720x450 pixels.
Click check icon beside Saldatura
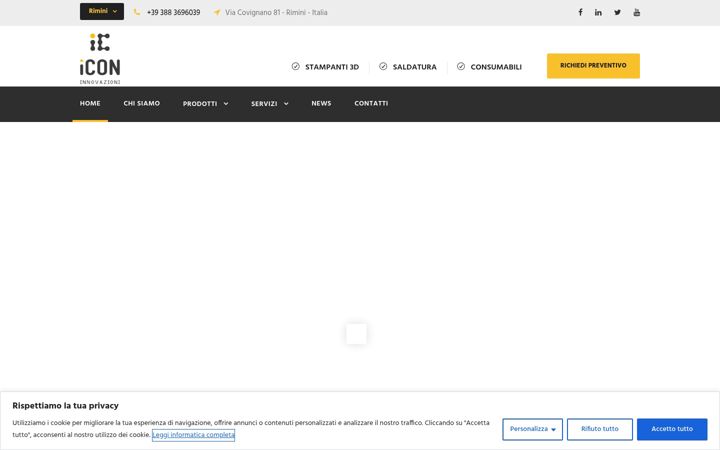[x=383, y=67]
